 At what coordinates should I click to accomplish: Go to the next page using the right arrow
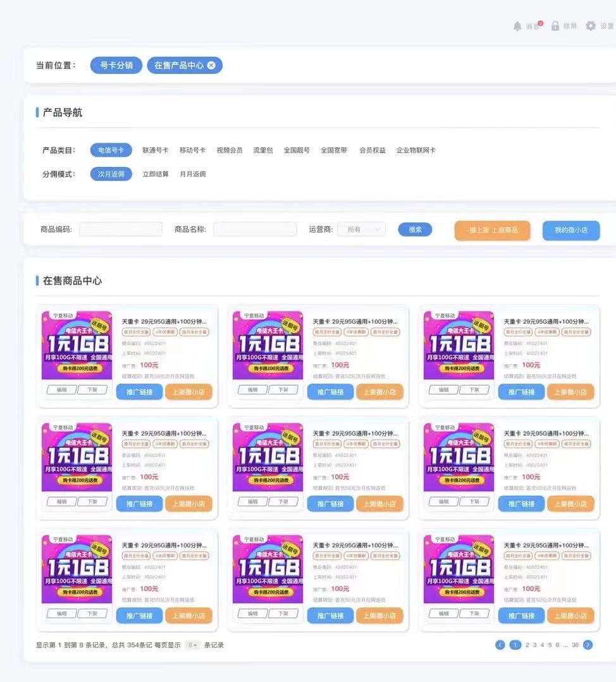588,645
